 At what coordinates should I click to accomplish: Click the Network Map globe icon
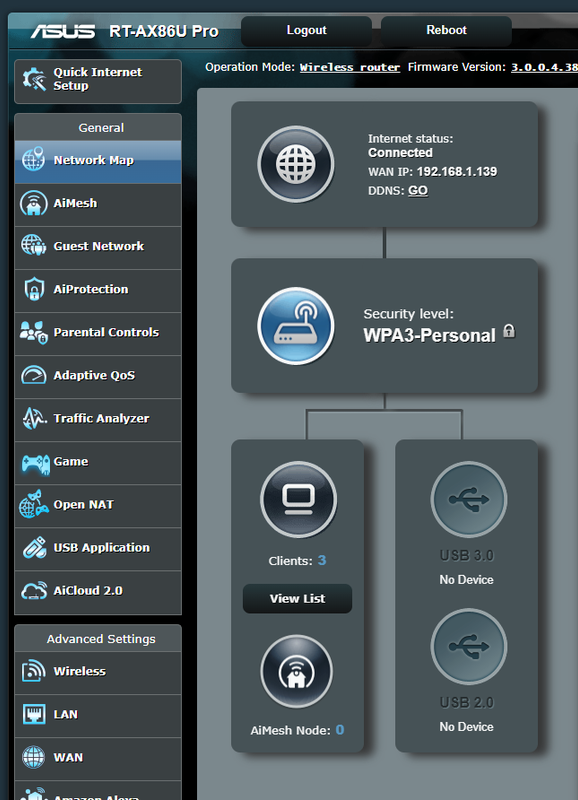pyautogui.click(x=33, y=160)
